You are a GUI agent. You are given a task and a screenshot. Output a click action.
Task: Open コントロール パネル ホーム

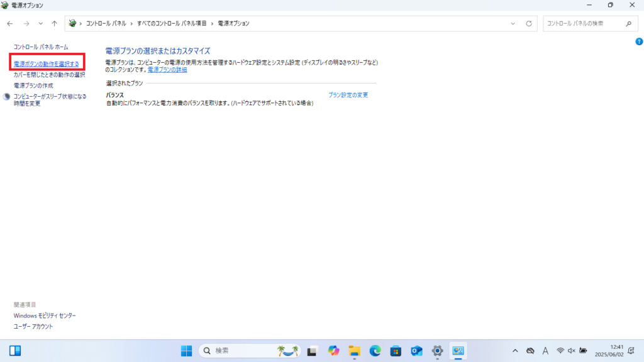[41, 47]
